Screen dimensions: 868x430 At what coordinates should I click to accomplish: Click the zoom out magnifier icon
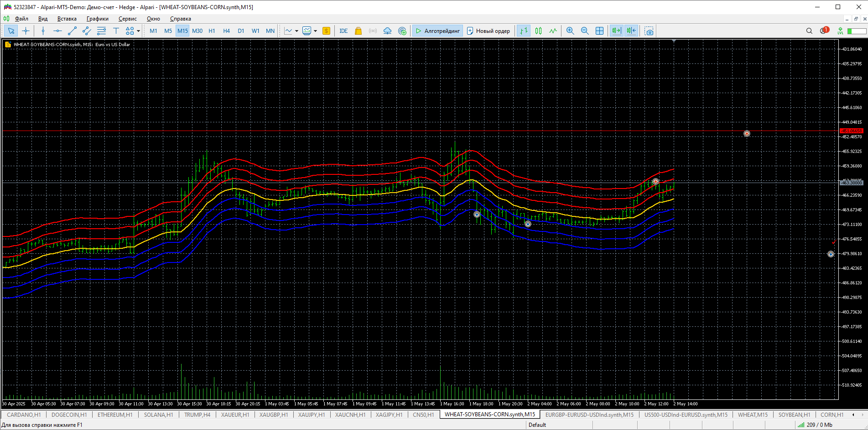click(x=584, y=31)
